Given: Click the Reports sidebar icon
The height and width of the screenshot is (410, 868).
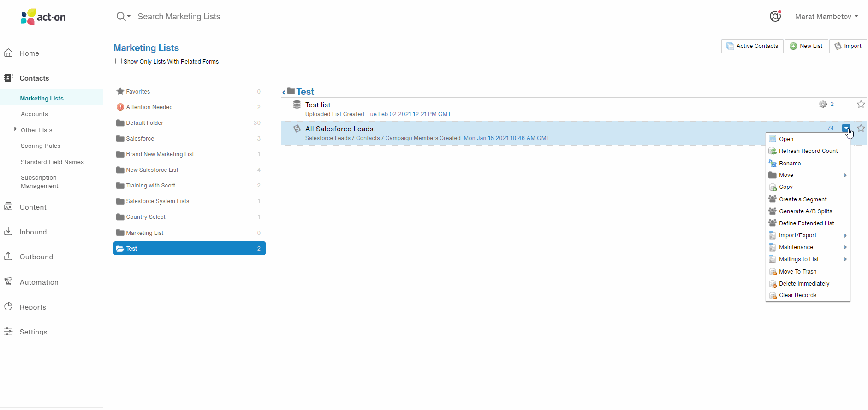Looking at the screenshot, I should coord(8,307).
